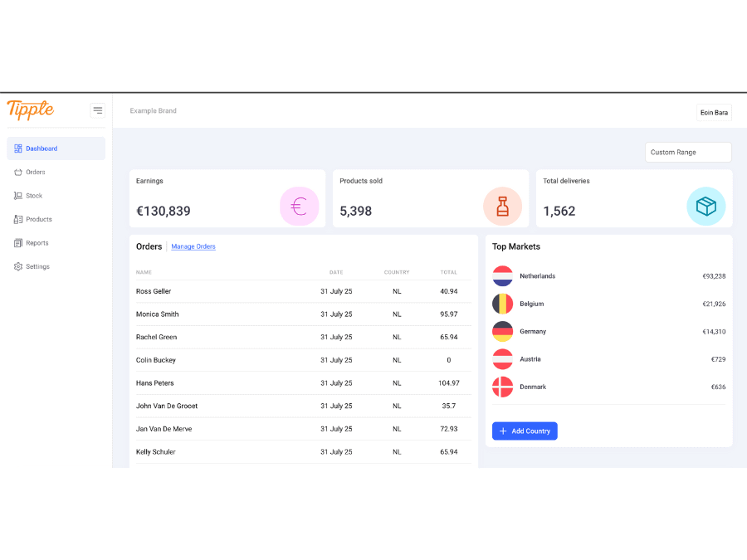This screenshot has width=747, height=560.
Task: Click the 72.93 order total
Action: (449, 429)
